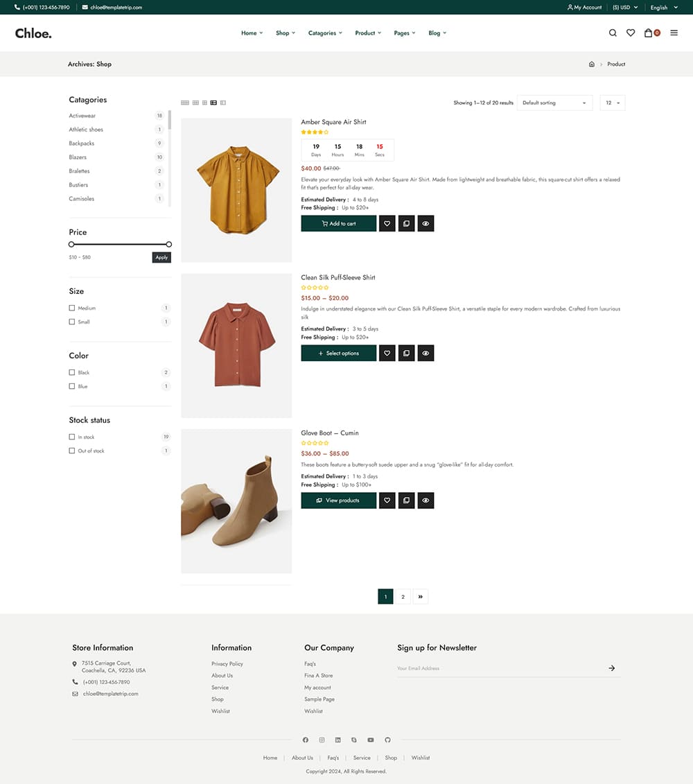Check the In stock filter checkbox

click(x=72, y=437)
